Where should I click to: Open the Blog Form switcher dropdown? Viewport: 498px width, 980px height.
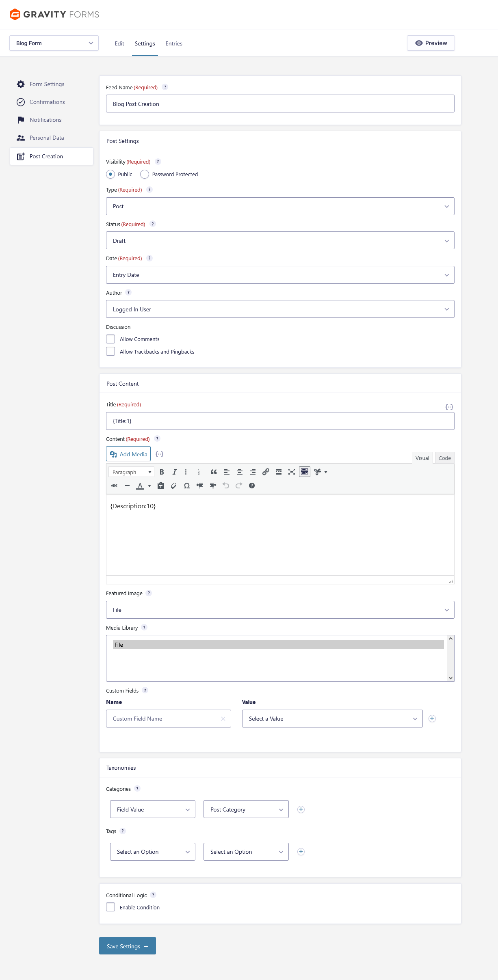(x=54, y=43)
